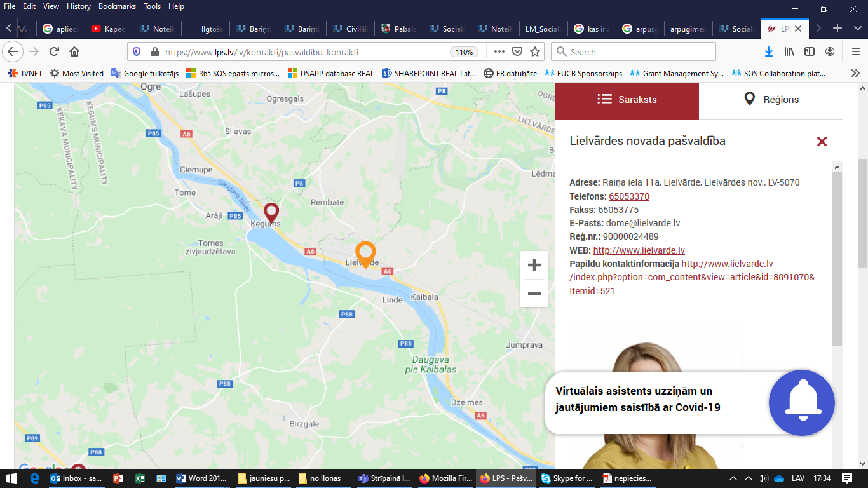Open Outlook Inbox from taskbar
868x488 pixels.
pyautogui.click(x=76, y=478)
